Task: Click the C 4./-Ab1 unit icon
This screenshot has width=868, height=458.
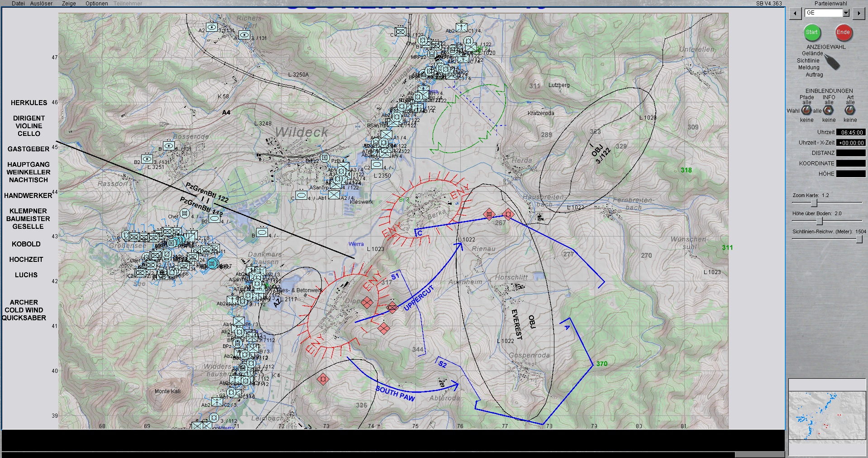Action: click(x=301, y=196)
